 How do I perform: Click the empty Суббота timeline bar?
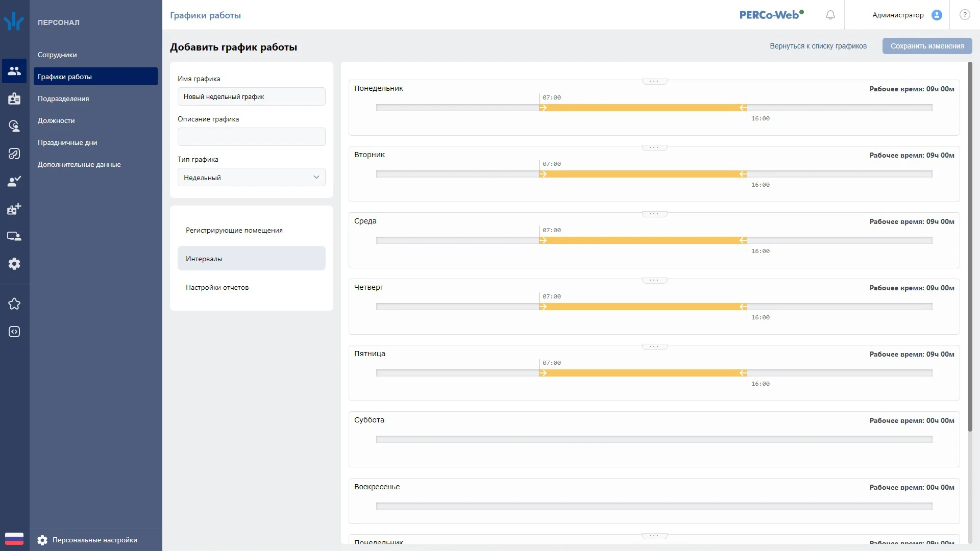(x=654, y=439)
